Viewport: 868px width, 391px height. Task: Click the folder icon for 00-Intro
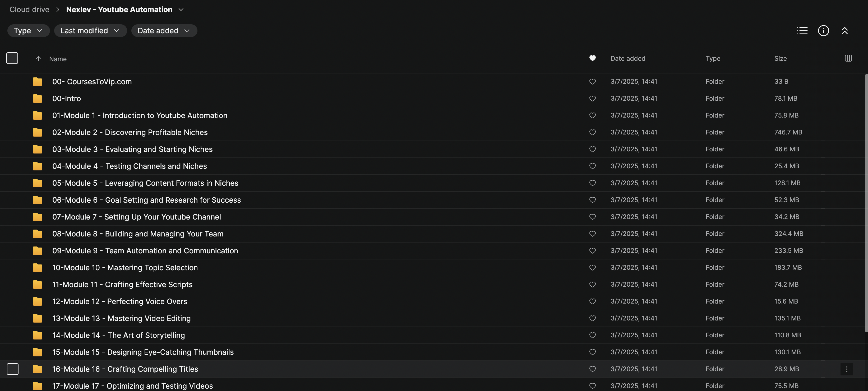[x=38, y=99]
